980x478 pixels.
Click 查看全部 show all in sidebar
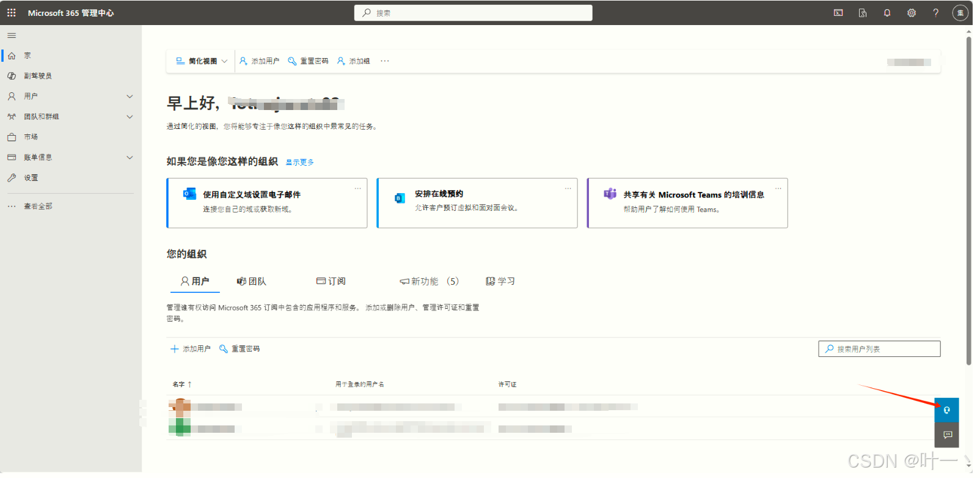click(x=71, y=207)
